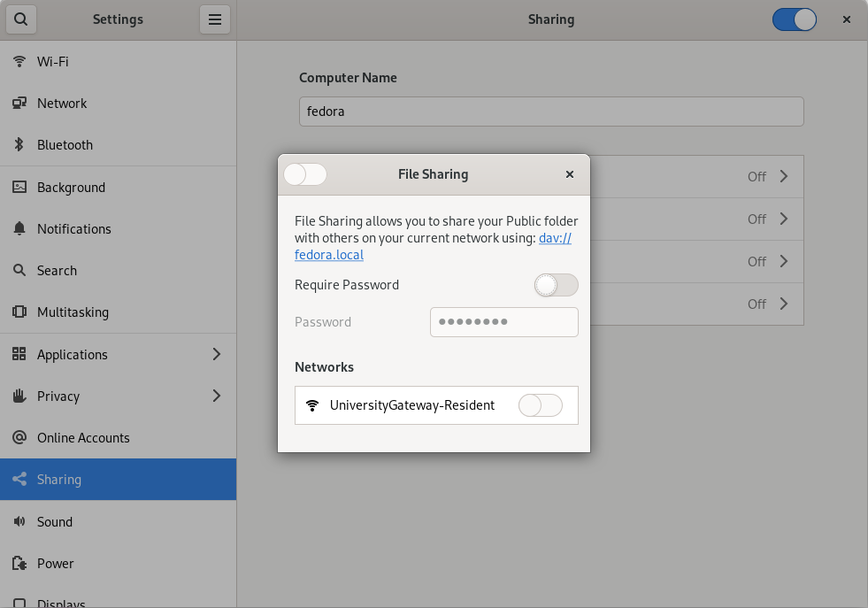Click the Bluetooth icon in sidebar
Image resolution: width=868 pixels, height=608 pixels.
click(19, 144)
